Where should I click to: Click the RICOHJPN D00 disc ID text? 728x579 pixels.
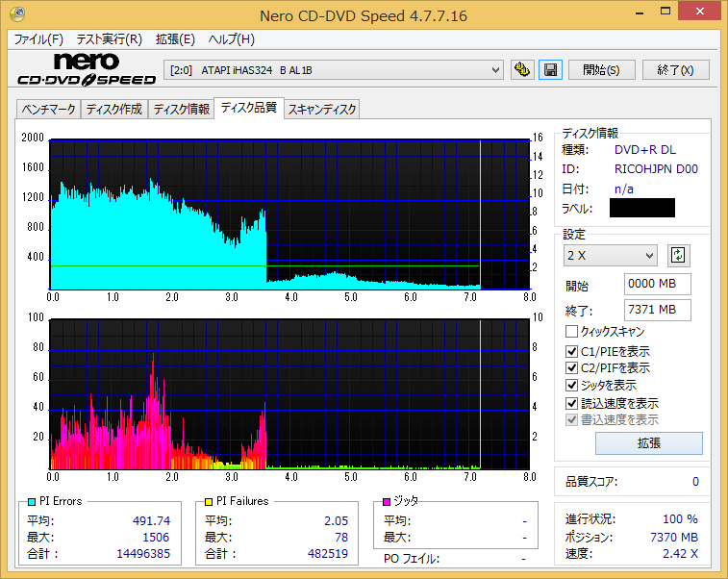click(x=656, y=169)
